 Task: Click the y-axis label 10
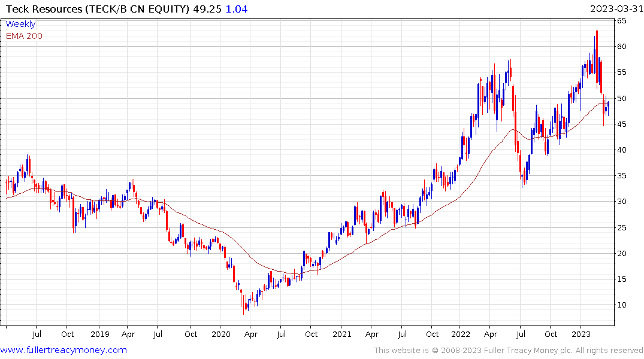pyautogui.click(x=621, y=305)
